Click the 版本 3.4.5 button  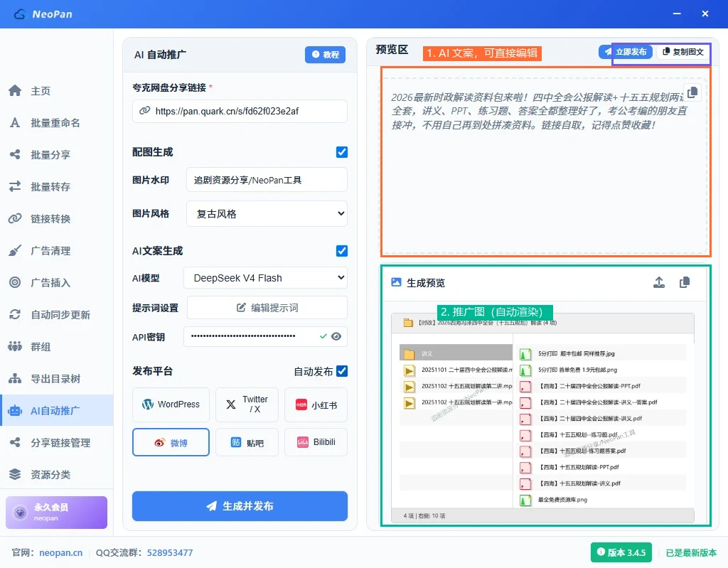click(621, 552)
